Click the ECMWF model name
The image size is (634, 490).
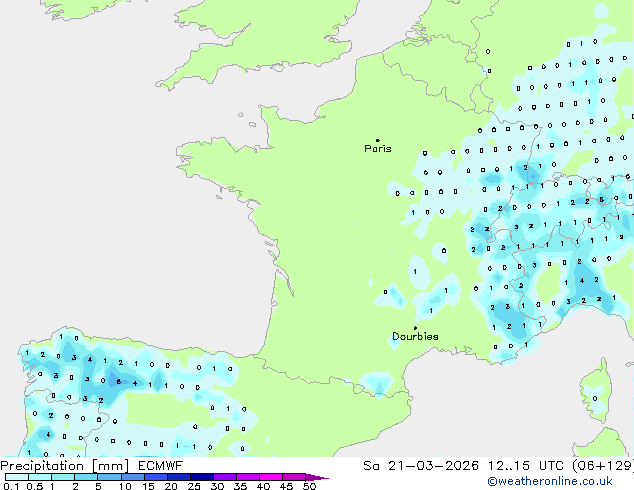pyautogui.click(x=161, y=466)
